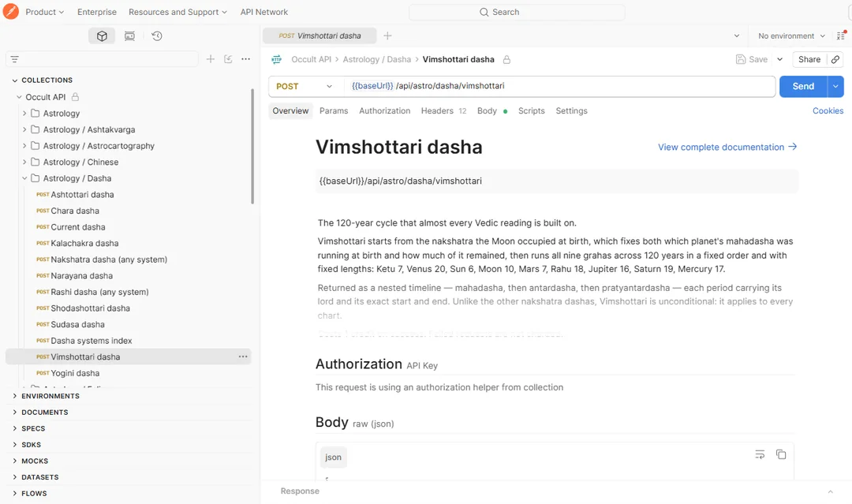The height and width of the screenshot is (504, 852).
Task: Open the Enterprise menu item
Action: [x=97, y=12]
